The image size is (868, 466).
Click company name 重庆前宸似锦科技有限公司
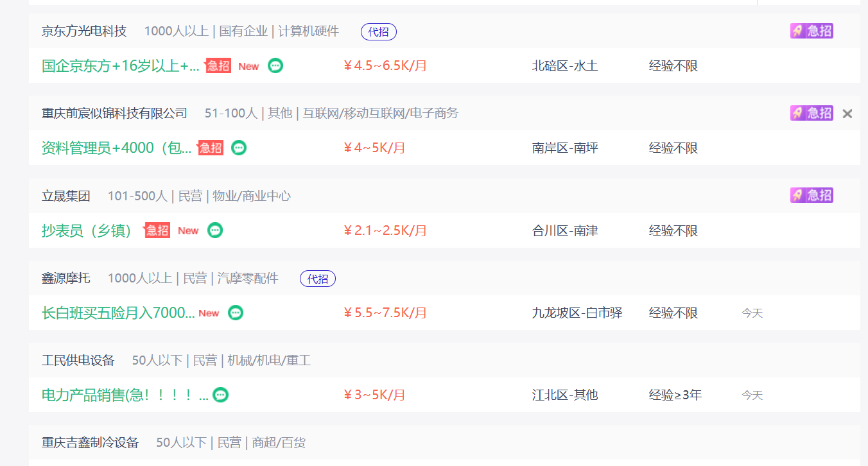pyautogui.click(x=114, y=114)
